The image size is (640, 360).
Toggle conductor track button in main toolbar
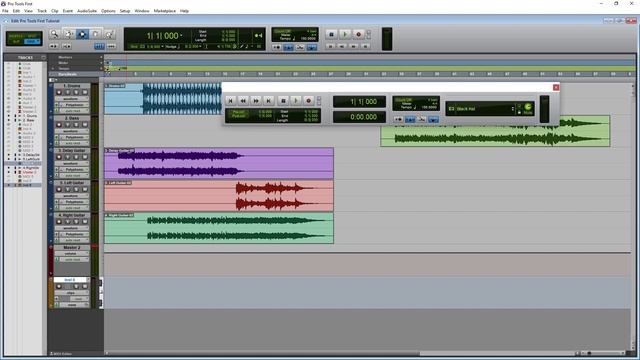click(312, 48)
